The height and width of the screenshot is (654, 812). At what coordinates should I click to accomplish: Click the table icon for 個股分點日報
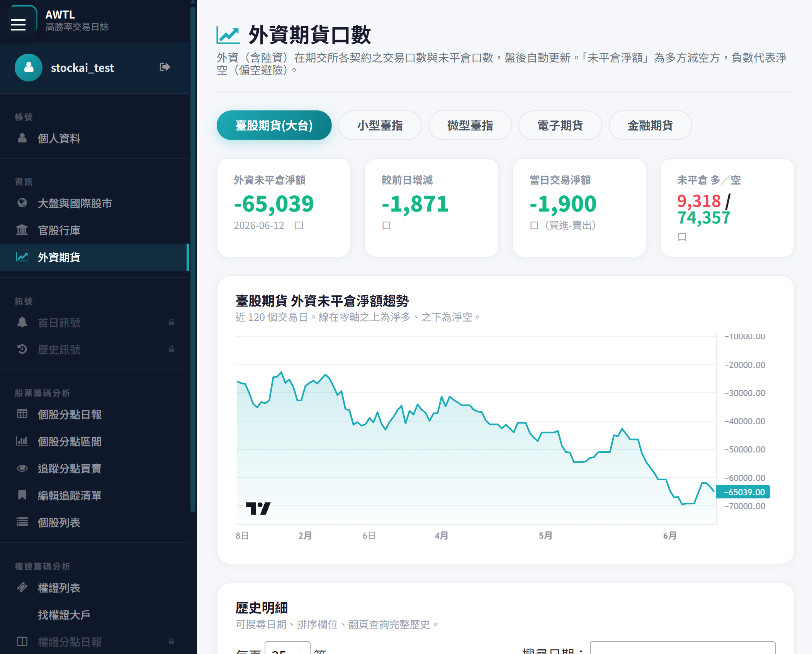(x=22, y=414)
